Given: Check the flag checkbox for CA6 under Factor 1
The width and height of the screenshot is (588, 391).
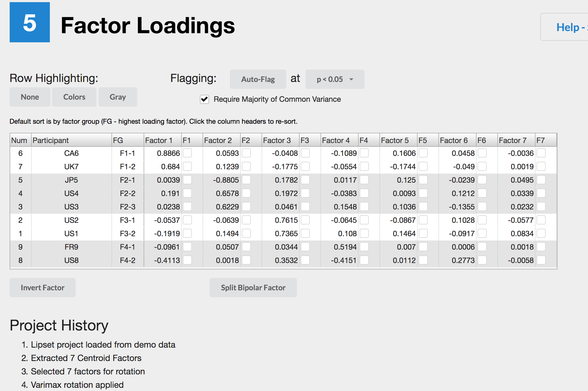Looking at the screenshot, I should coord(188,153).
